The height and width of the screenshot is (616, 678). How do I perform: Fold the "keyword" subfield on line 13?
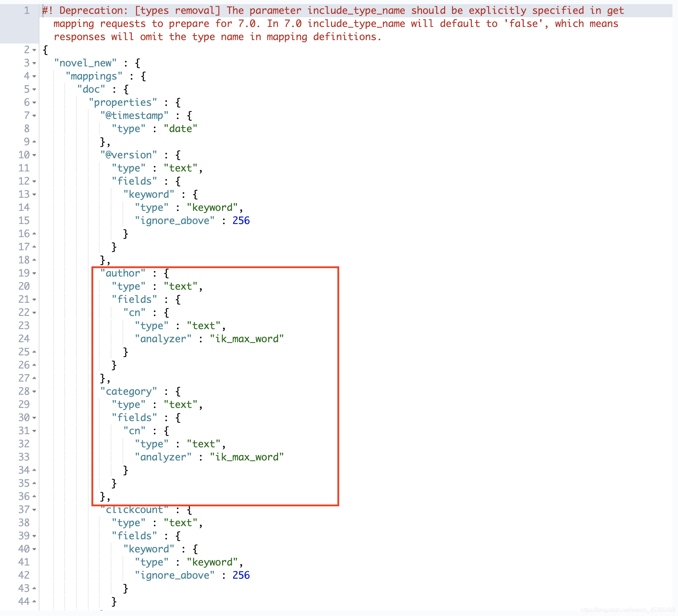pos(34,195)
